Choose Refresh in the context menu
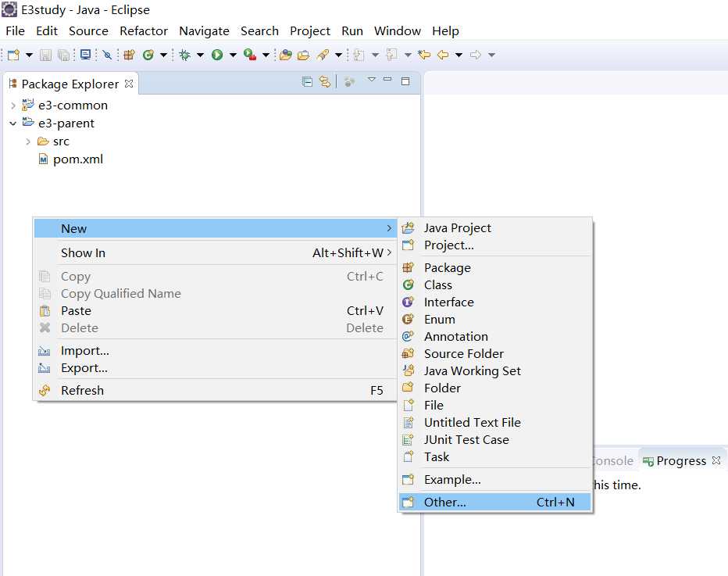This screenshot has height=576, width=728. [x=216, y=391]
